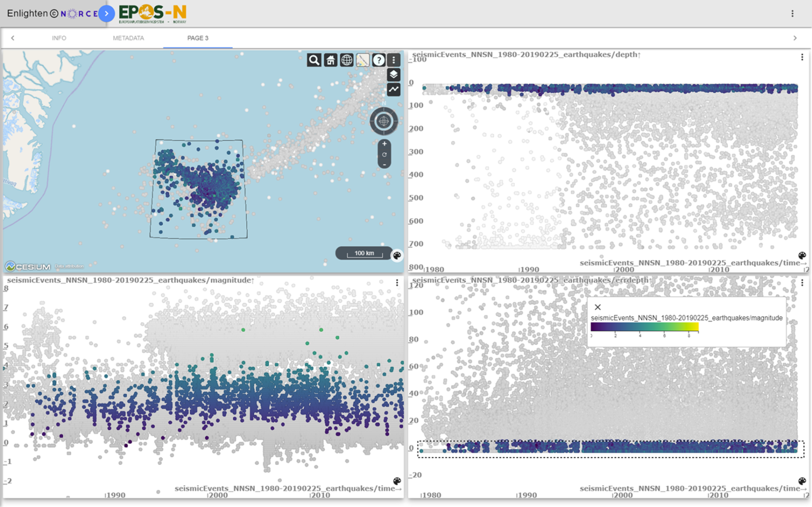Open the Data attribution link
812x507 pixels.
69,266
